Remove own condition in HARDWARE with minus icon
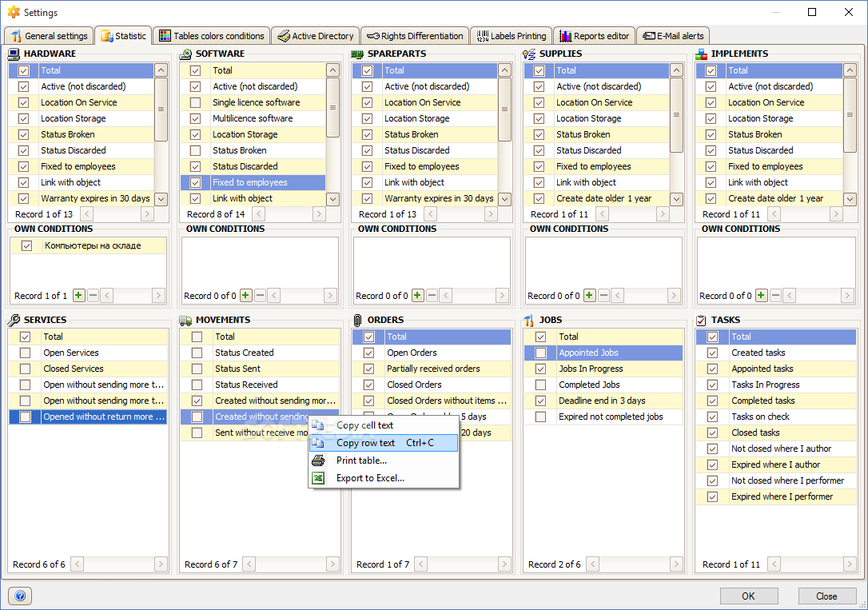 tap(93, 296)
